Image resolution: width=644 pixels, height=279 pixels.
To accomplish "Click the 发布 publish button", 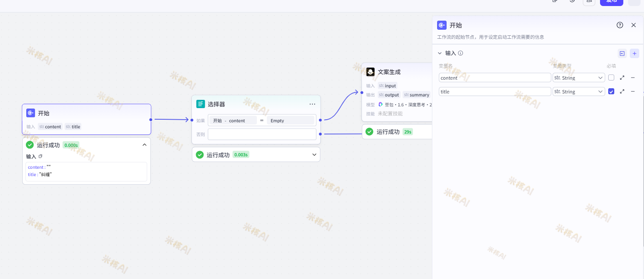I will pyautogui.click(x=611, y=1).
